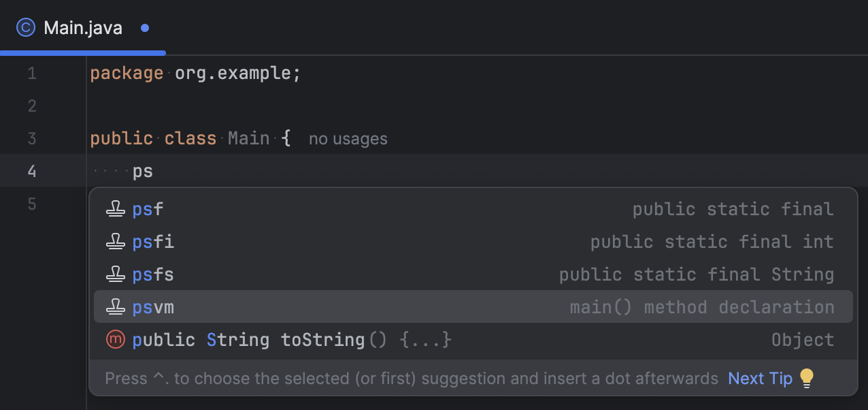Click the live template stamp icon beside psfs

(x=116, y=274)
